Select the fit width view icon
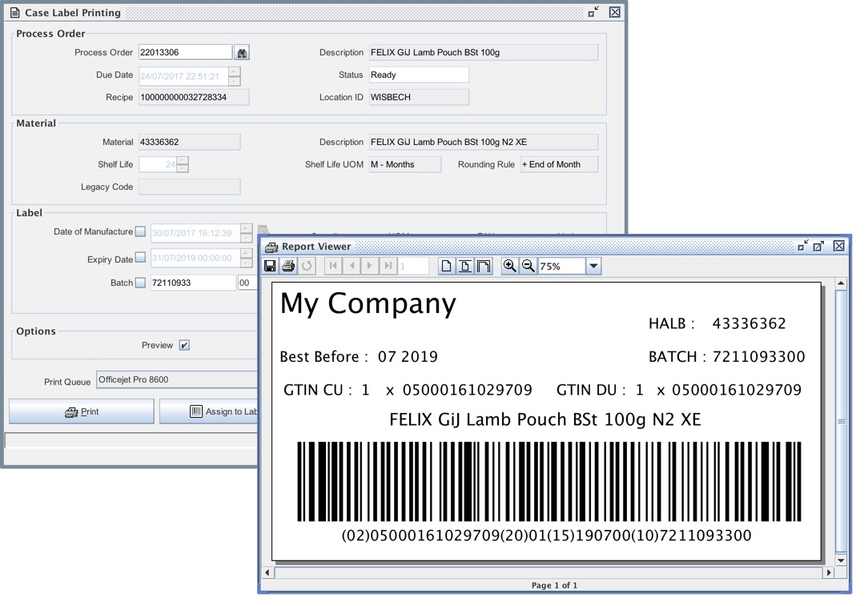The width and height of the screenshot is (868, 606). pyautogui.click(x=484, y=266)
